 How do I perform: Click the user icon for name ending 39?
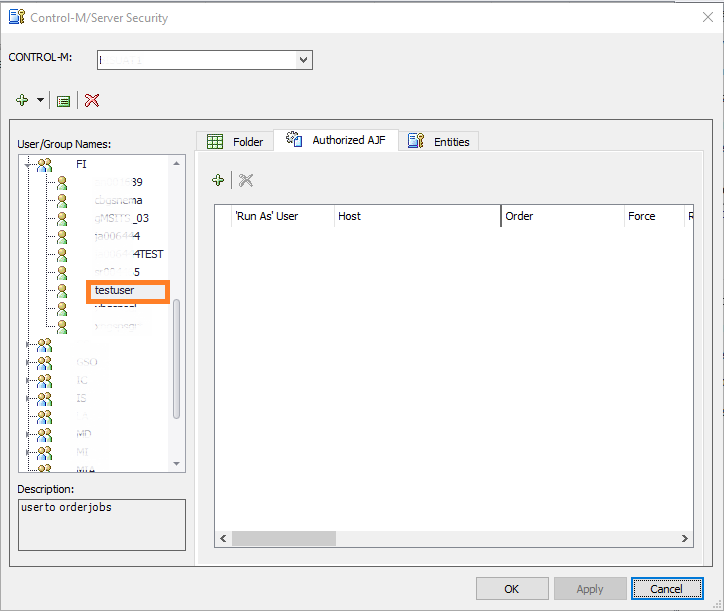click(x=62, y=182)
